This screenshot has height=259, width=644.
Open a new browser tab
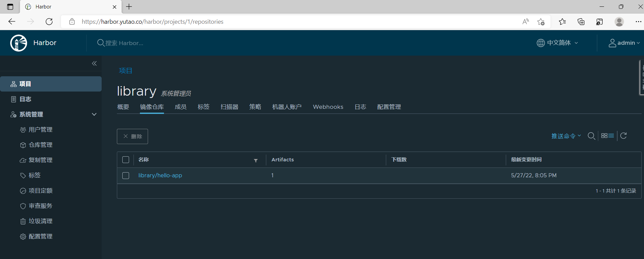(129, 6)
